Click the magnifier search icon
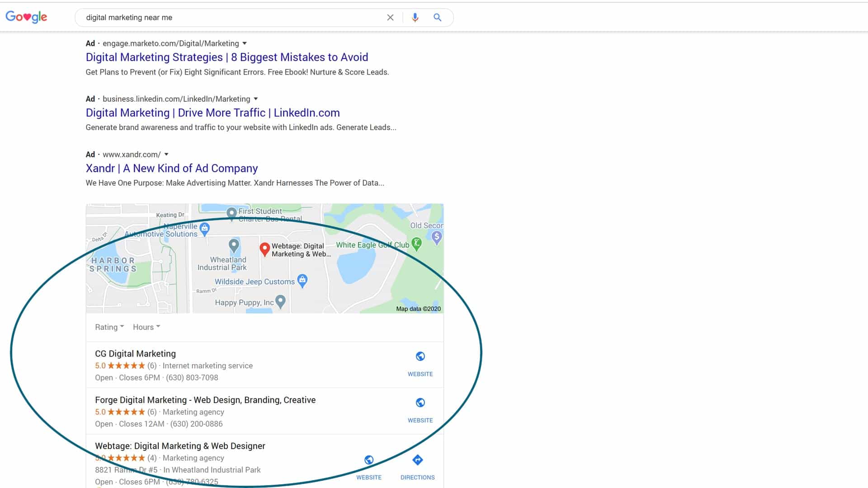The width and height of the screenshot is (868, 488). click(437, 18)
